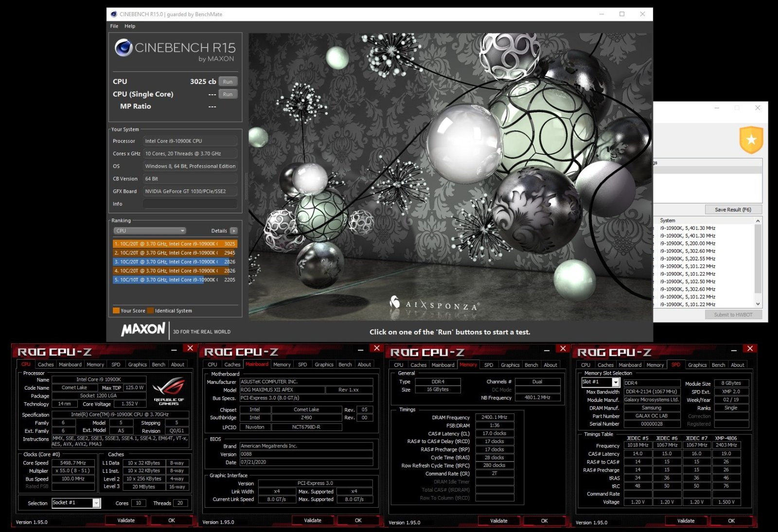This screenshot has width=778, height=532.
Task: Click the DRAM Frequency value 2400.1 MHz
Action: (x=494, y=417)
